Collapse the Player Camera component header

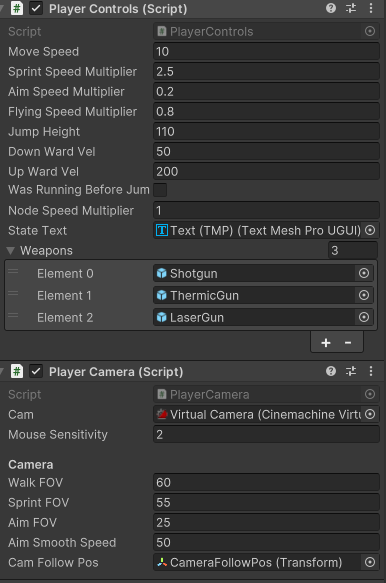pos(1,371)
